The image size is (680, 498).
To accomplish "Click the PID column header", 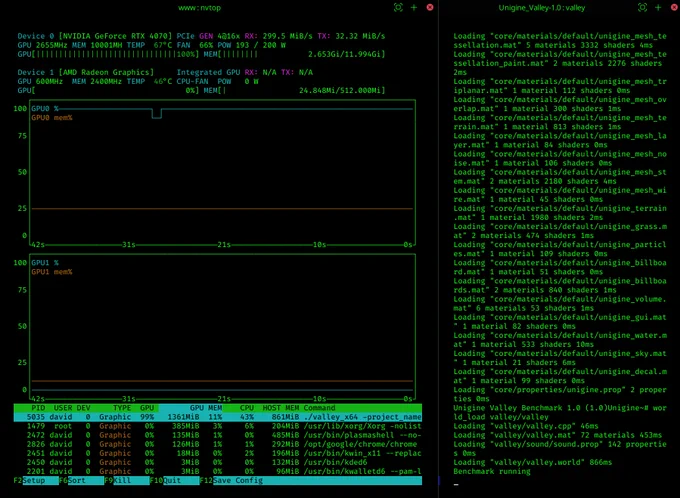I will tap(38, 408).
